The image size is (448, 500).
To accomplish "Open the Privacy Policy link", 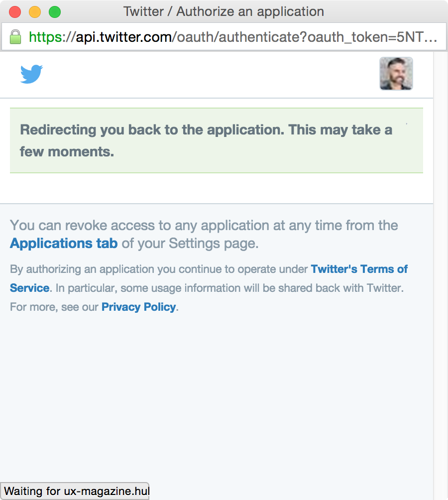I will [138, 307].
